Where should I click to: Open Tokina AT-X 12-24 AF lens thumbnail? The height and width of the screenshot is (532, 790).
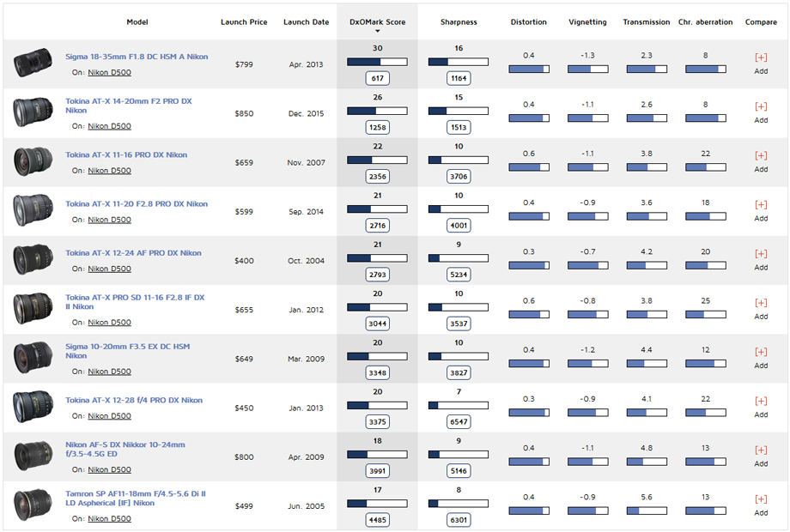tap(33, 259)
